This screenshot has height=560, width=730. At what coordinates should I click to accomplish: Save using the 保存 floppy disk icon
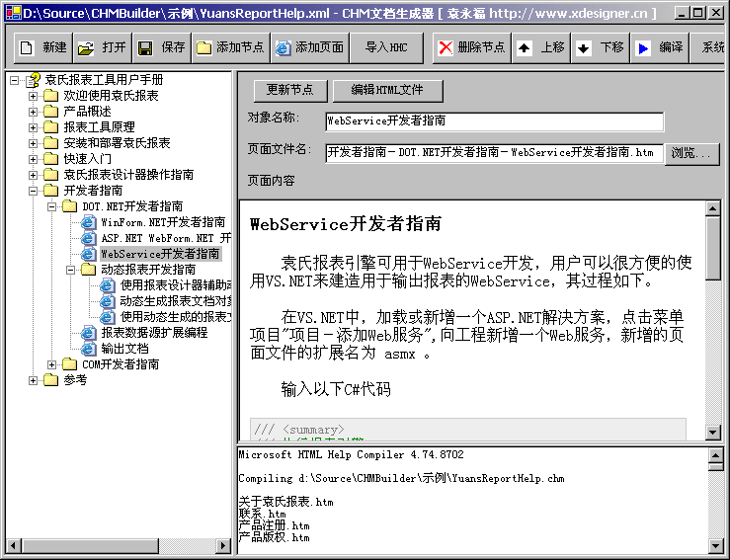[145, 47]
